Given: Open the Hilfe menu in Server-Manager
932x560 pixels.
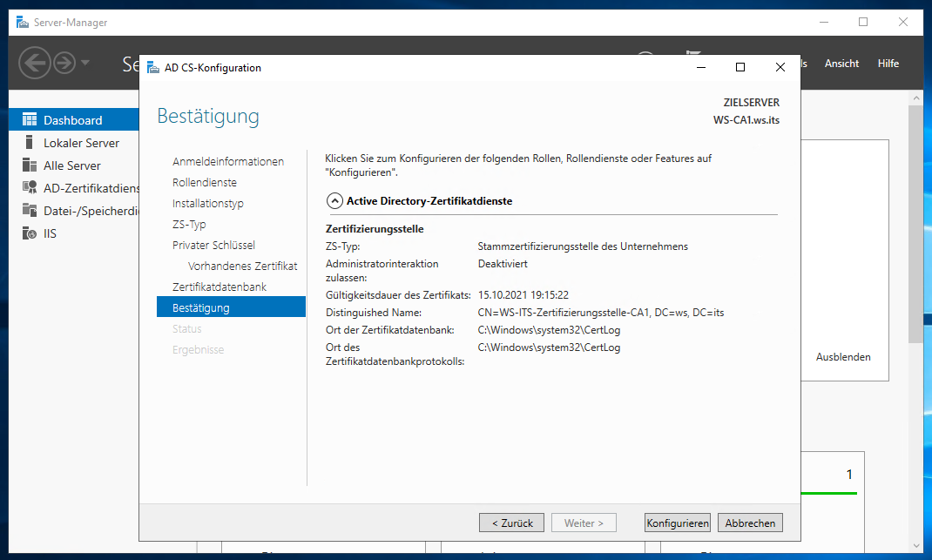Looking at the screenshot, I should coord(888,64).
